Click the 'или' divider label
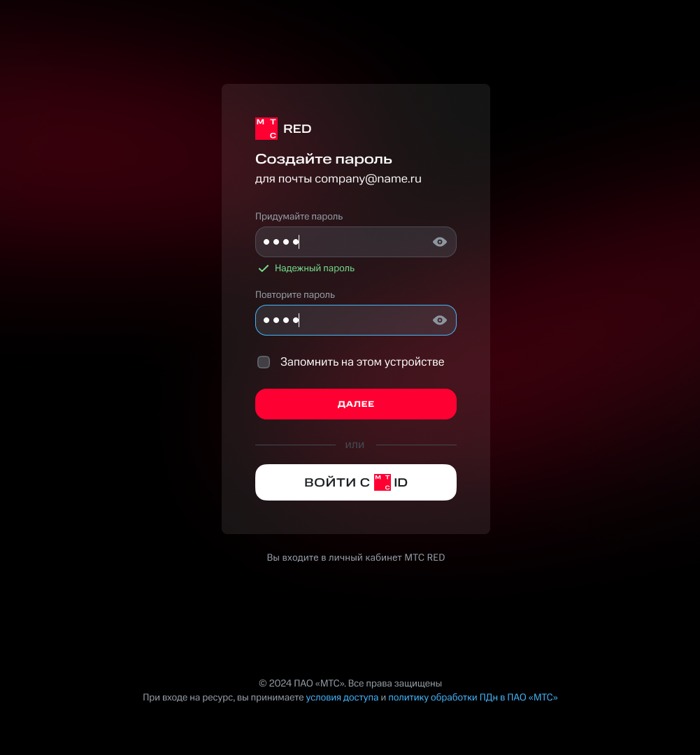 (x=355, y=445)
